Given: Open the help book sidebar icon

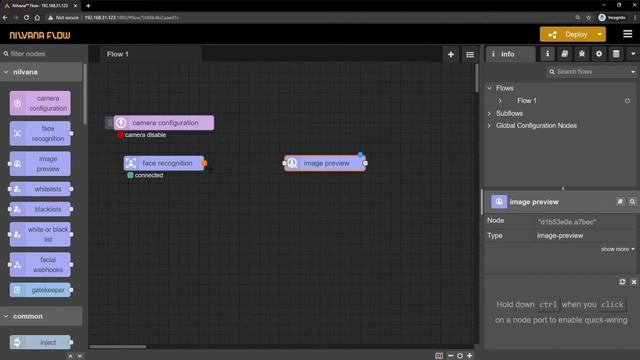Looking at the screenshot, I should (564, 54).
